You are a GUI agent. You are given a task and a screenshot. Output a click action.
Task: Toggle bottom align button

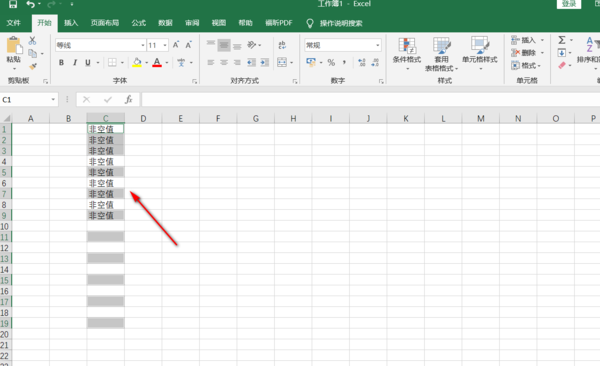tap(237, 45)
